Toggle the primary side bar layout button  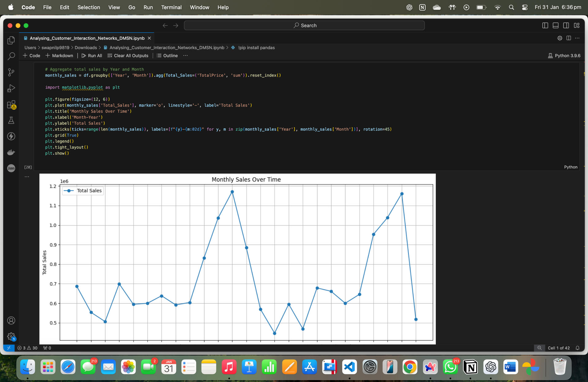pos(545,25)
